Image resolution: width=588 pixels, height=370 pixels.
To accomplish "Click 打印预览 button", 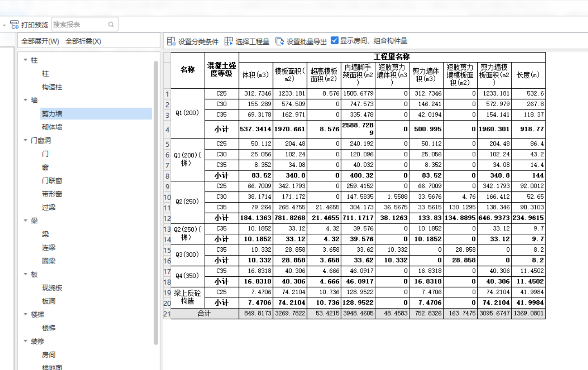I will 29,25.
